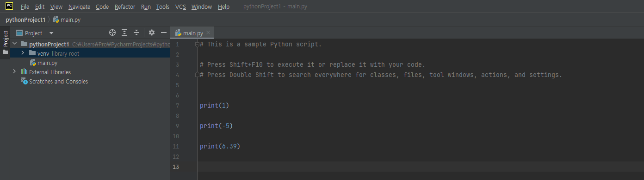Open the File menu
Image resolution: width=644 pixels, height=180 pixels.
25,7
